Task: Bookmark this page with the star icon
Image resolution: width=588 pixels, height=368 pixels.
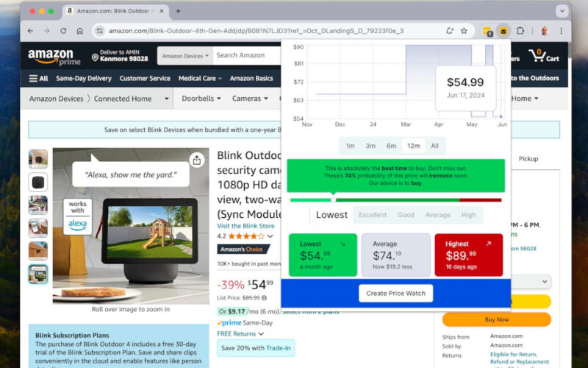Action: pos(464,31)
